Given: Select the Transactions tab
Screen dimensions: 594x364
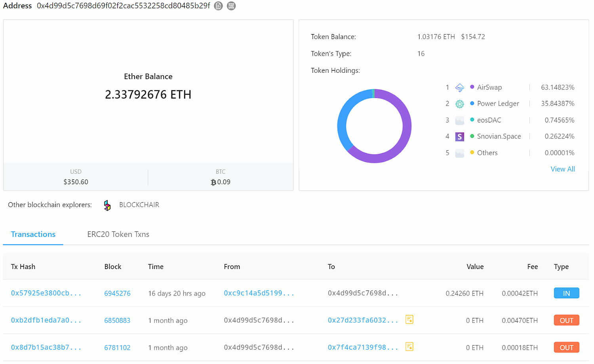Looking at the screenshot, I should tap(33, 234).
